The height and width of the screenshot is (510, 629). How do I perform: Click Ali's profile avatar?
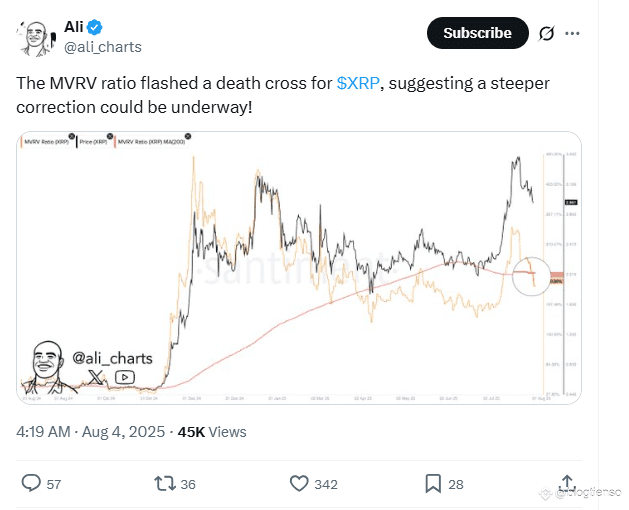click(35, 39)
